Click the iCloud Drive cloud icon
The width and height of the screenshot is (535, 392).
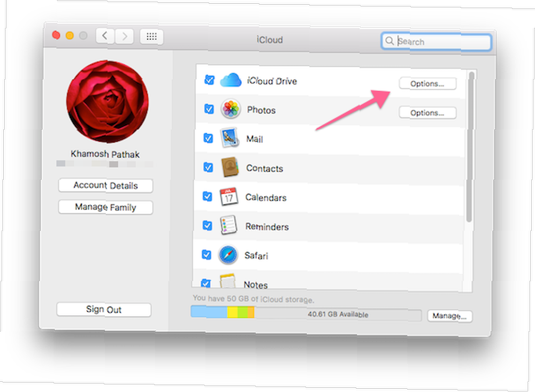pyautogui.click(x=231, y=80)
